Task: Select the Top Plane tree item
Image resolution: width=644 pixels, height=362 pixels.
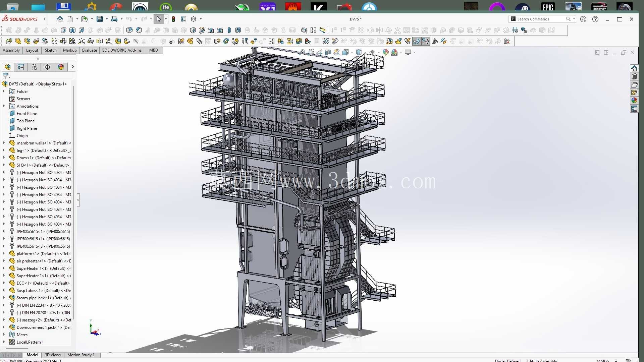Action: click(x=25, y=121)
